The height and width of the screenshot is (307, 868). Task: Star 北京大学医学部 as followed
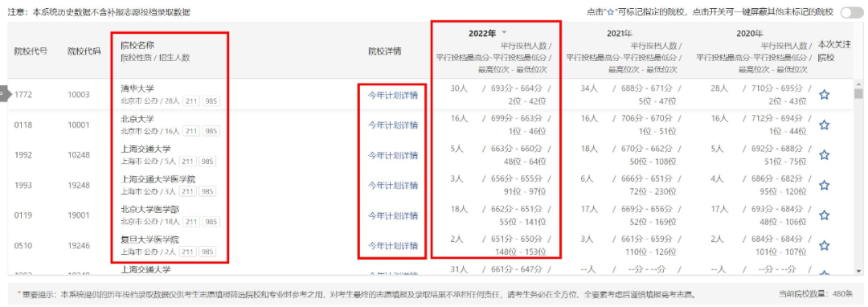[824, 215]
